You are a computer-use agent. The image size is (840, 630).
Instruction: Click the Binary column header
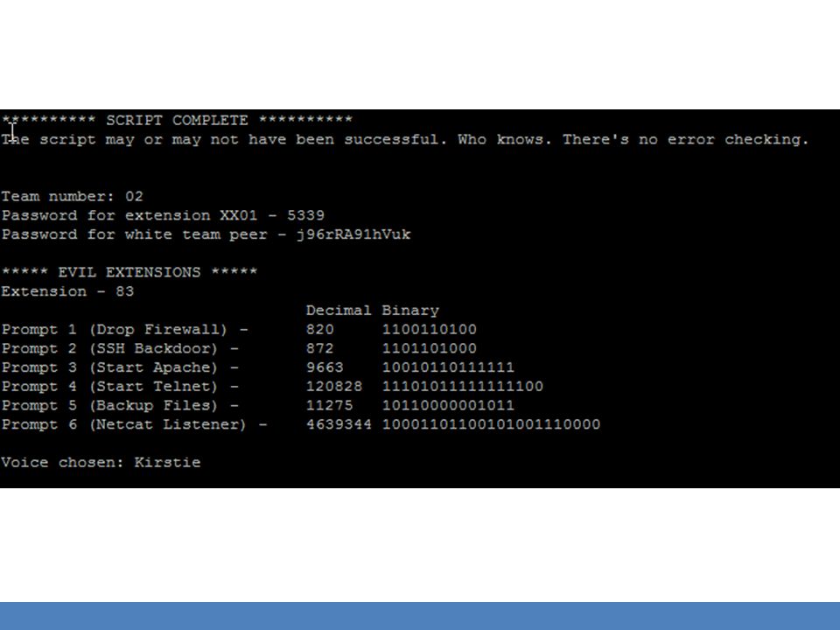pos(410,310)
